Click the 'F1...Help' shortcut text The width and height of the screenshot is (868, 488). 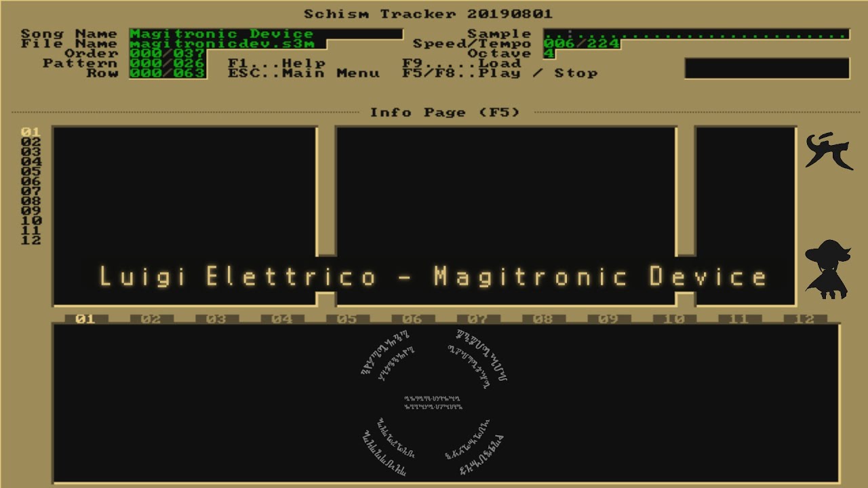(277, 63)
